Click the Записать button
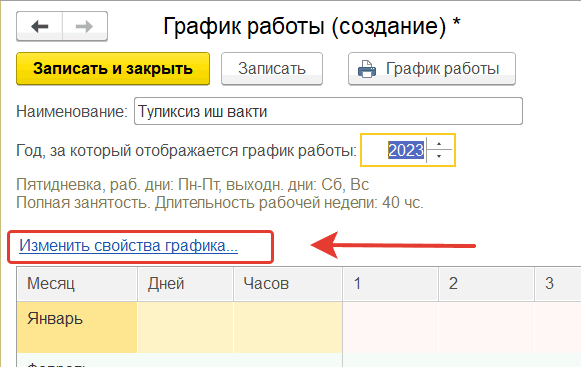The height and width of the screenshot is (367, 581). pyautogui.click(x=272, y=69)
